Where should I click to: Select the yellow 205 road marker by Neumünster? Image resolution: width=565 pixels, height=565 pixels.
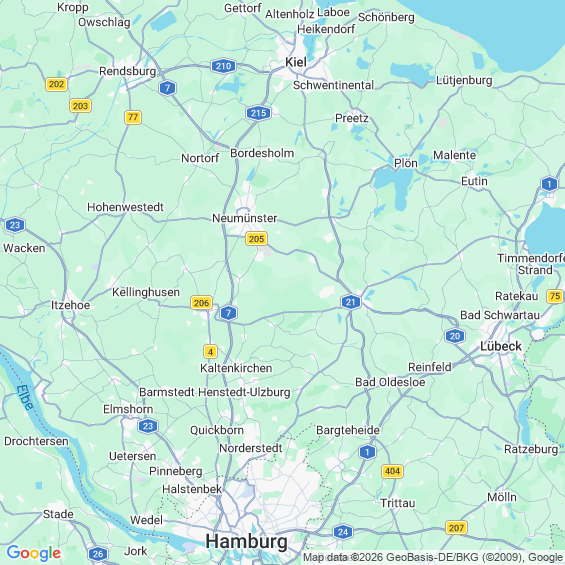(257, 239)
